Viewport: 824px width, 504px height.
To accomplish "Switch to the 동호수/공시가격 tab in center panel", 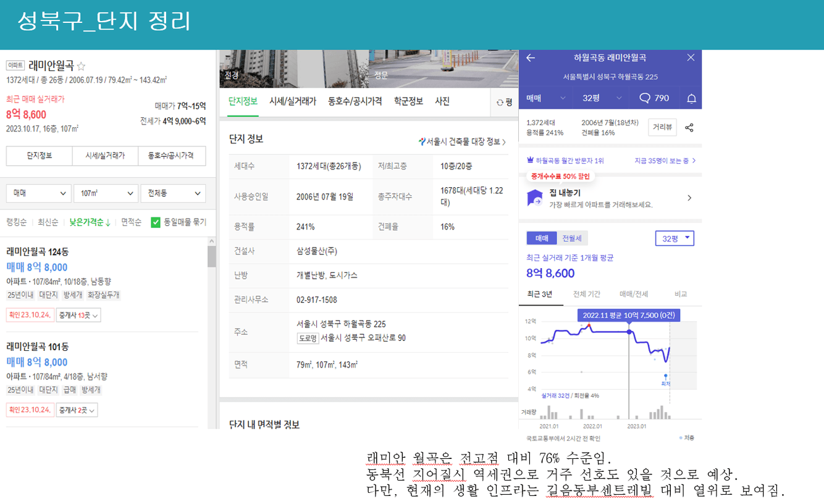I will [355, 101].
